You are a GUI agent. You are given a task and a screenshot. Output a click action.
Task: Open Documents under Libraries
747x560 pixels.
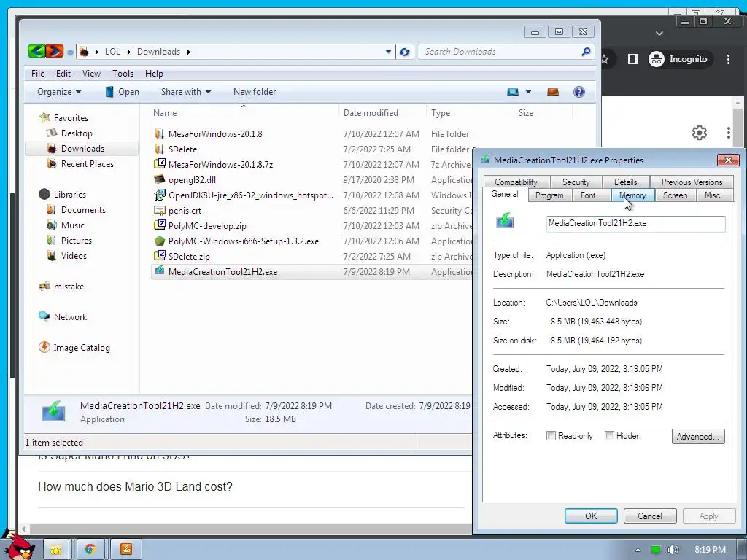pos(83,210)
